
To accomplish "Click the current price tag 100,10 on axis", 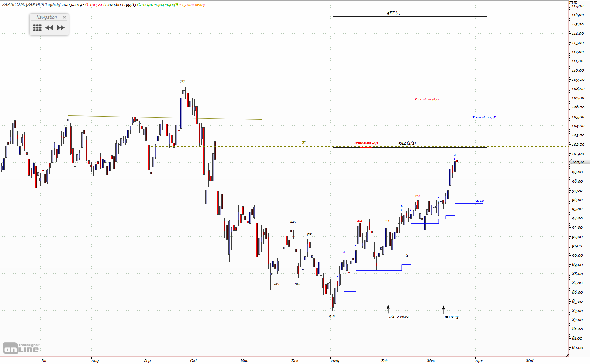I will tap(580, 162).
